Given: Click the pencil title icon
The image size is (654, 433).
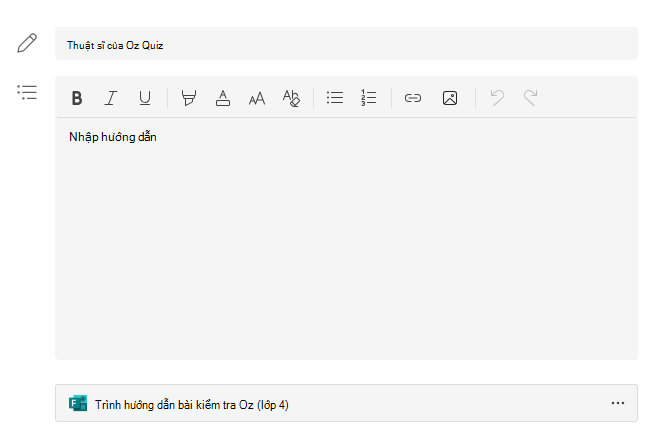Looking at the screenshot, I should point(27,43).
